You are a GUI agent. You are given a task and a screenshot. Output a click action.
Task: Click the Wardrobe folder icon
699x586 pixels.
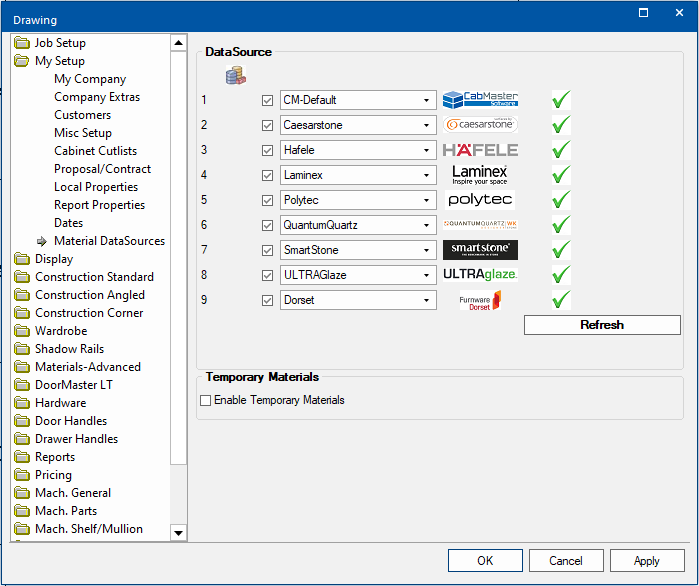point(21,331)
